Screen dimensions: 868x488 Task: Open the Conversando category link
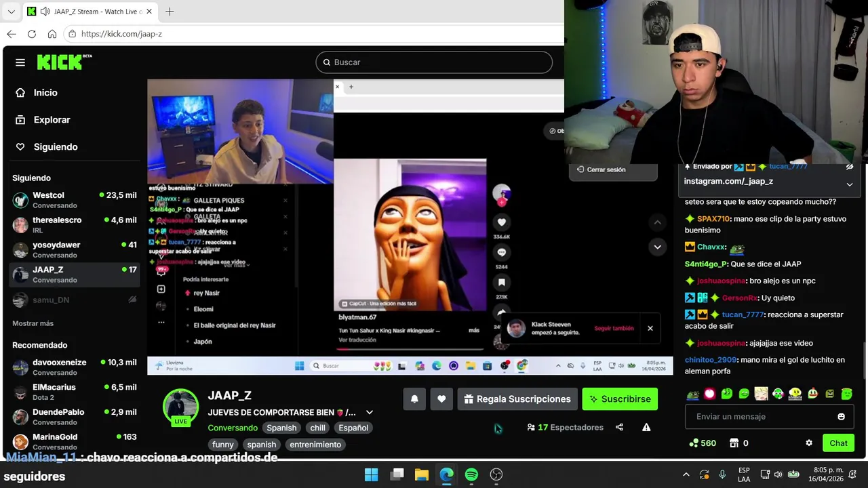233,428
